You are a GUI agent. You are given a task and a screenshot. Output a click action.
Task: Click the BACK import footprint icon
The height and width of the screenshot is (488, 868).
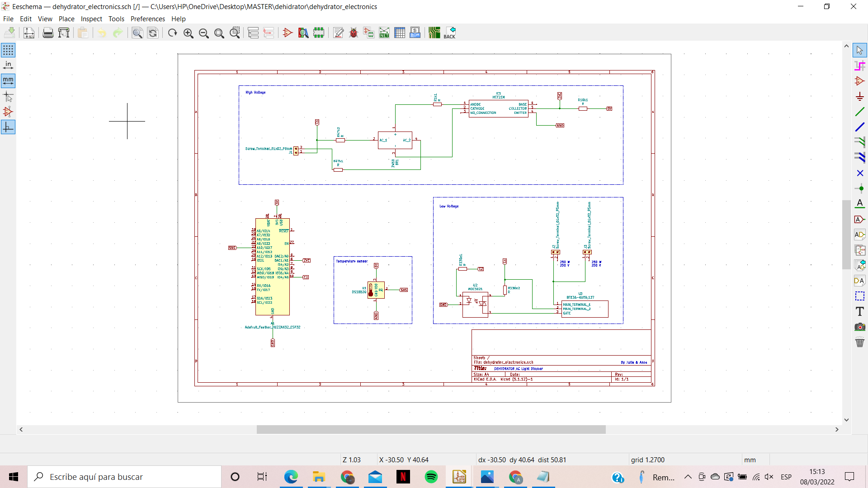click(x=450, y=33)
